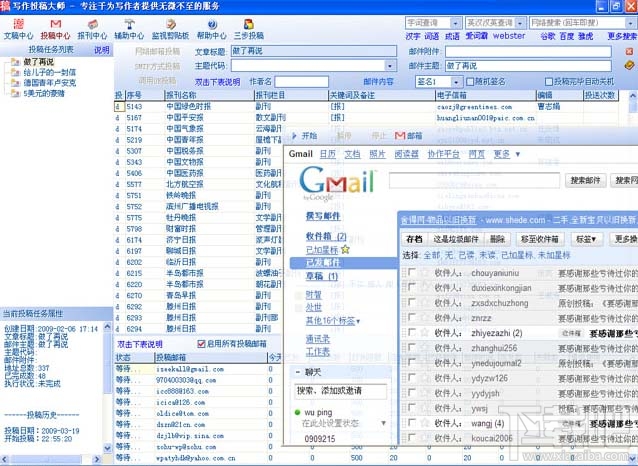Click 撰写邮件 compose link
638x466 pixels.
[323, 216]
